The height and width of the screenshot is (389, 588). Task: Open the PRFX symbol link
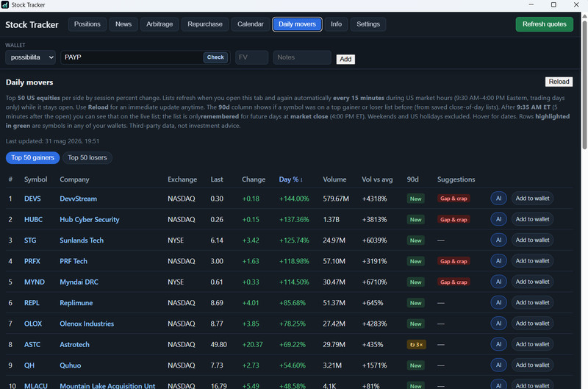(32, 261)
